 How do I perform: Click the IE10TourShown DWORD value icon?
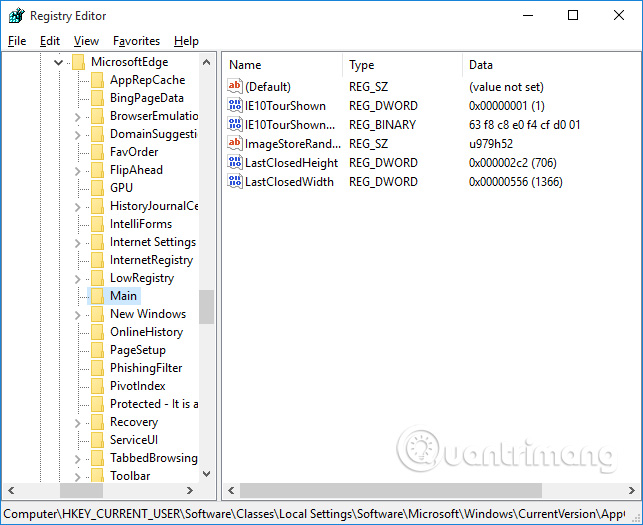[x=235, y=105]
